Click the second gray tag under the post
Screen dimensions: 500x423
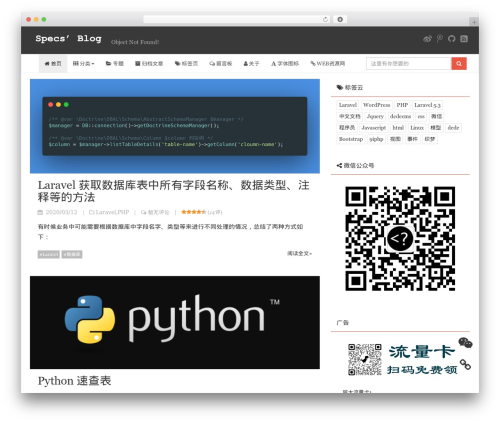coord(72,254)
